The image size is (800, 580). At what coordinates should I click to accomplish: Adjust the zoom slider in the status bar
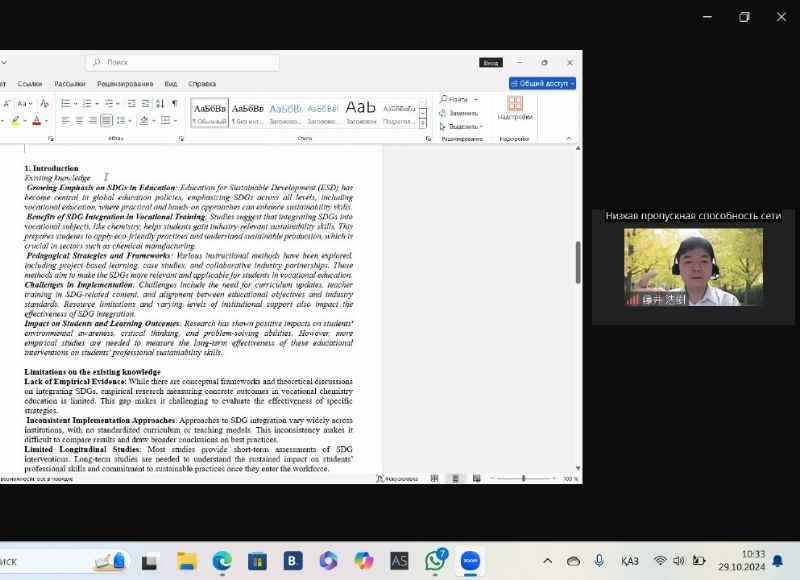point(524,479)
